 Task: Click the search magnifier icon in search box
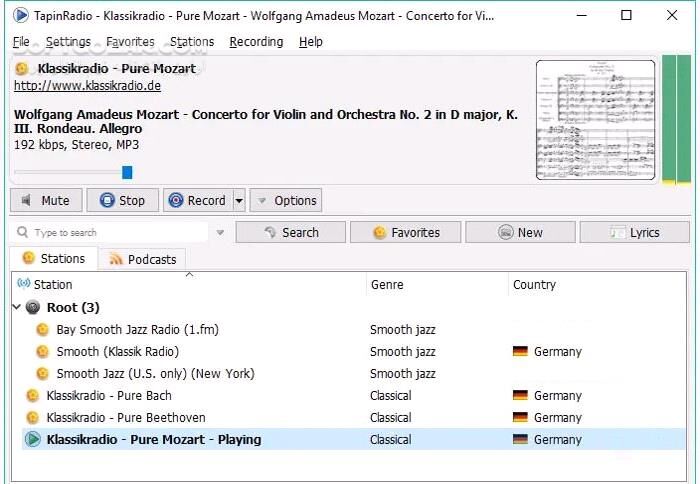[23, 232]
